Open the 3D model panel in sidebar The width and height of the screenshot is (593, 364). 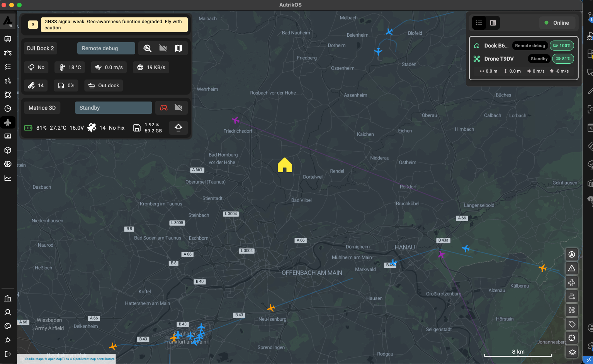point(8,150)
